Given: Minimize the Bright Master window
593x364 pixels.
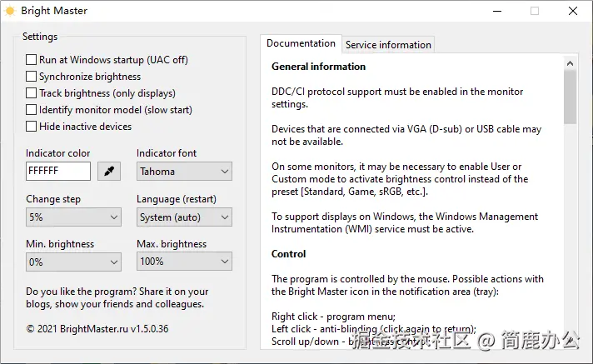Looking at the screenshot, I should coord(496,11).
